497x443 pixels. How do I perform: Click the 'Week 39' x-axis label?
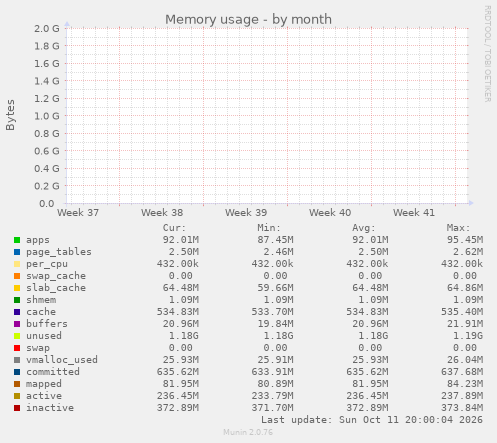point(246,213)
